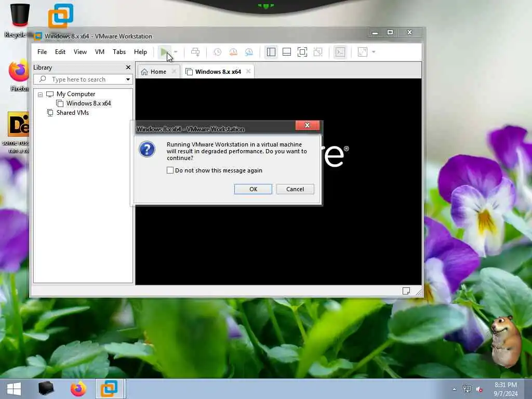
Task: Revert to snapshot toolbar icon
Action: point(233,52)
